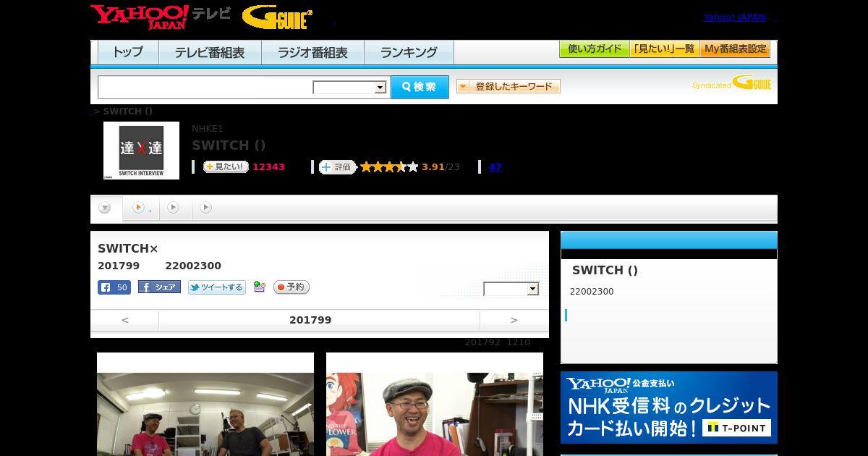This screenshot has width=868, height=456.
Task: Go to next date with > arrow
Action: coord(514,320)
